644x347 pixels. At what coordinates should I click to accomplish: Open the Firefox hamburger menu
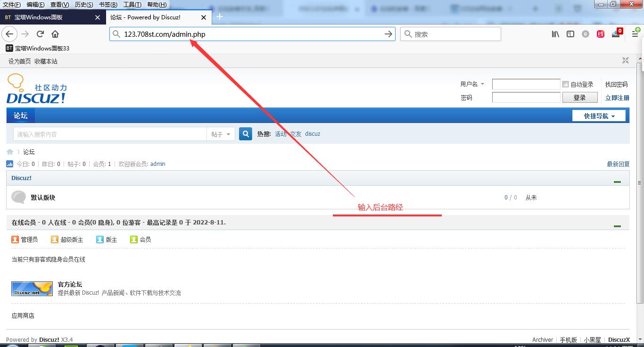click(x=635, y=34)
